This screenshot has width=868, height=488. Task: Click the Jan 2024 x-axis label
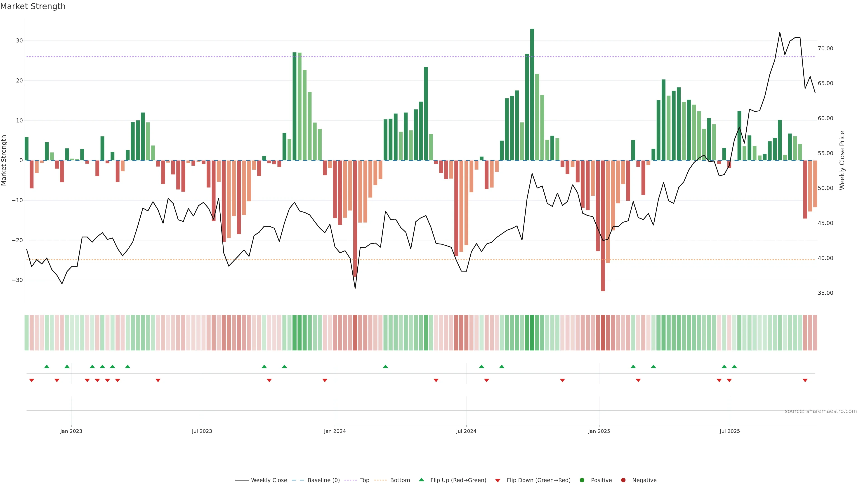(x=335, y=431)
